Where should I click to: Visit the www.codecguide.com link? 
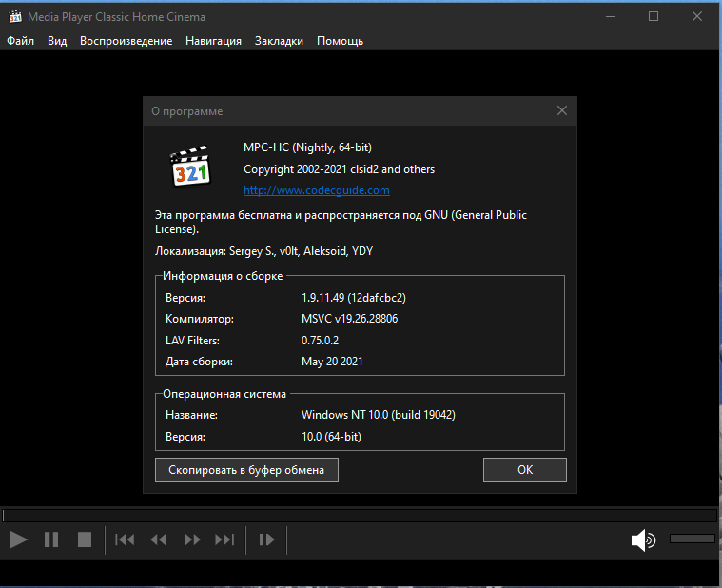(x=303, y=190)
